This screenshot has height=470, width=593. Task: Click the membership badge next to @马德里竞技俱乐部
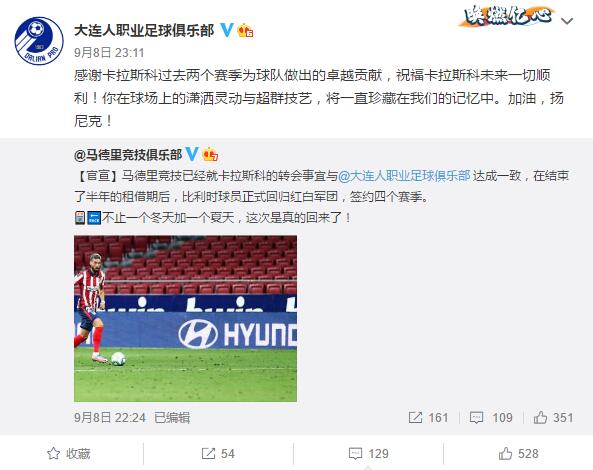pos(210,154)
